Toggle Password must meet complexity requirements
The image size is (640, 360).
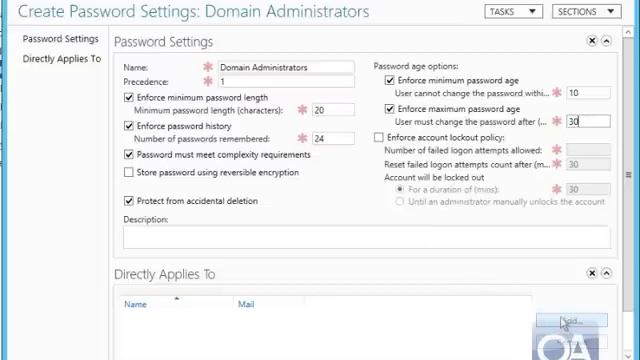(x=129, y=155)
